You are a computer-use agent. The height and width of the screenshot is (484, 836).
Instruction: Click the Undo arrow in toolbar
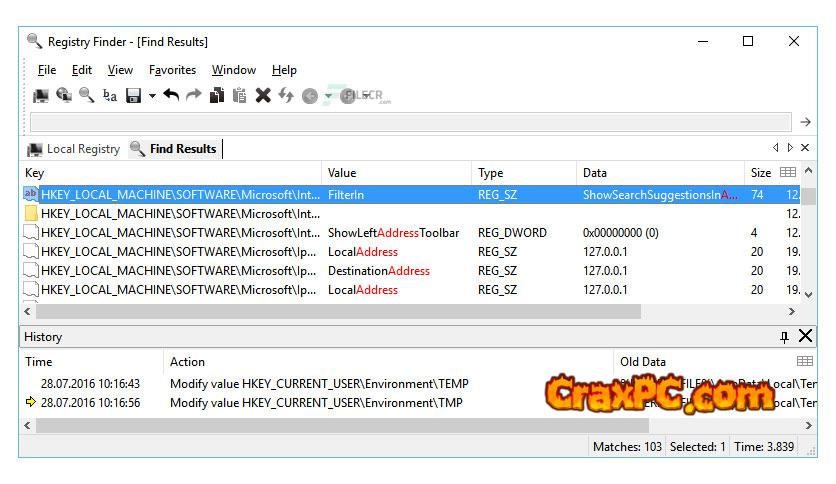pos(171,96)
